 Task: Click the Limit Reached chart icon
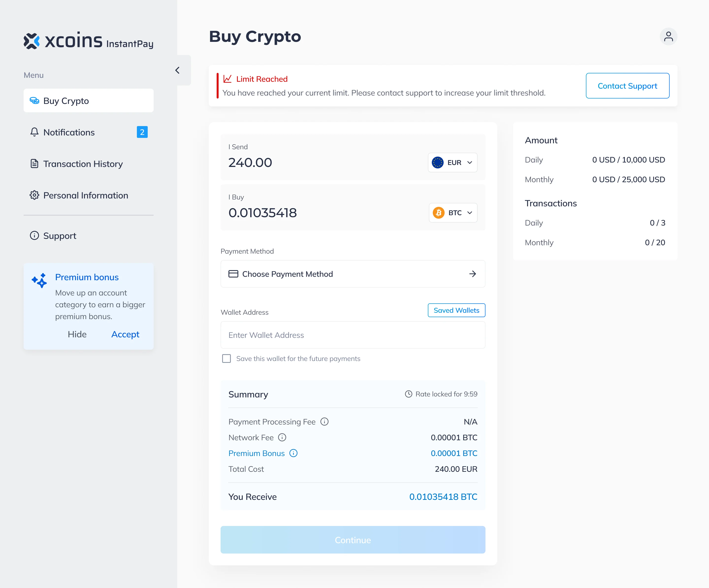point(227,79)
